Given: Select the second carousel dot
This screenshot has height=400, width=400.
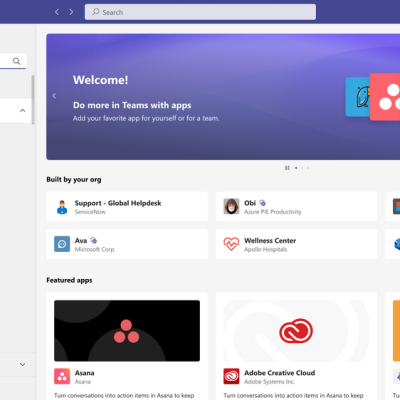Looking at the screenshot, I should coord(302,168).
